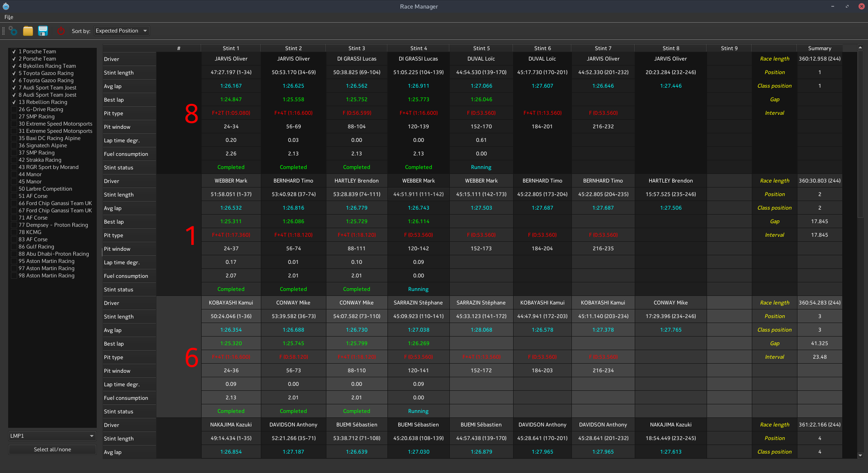Click the toolbar drag handle grip
The width and height of the screenshot is (868, 473).
[x=4, y=31]
